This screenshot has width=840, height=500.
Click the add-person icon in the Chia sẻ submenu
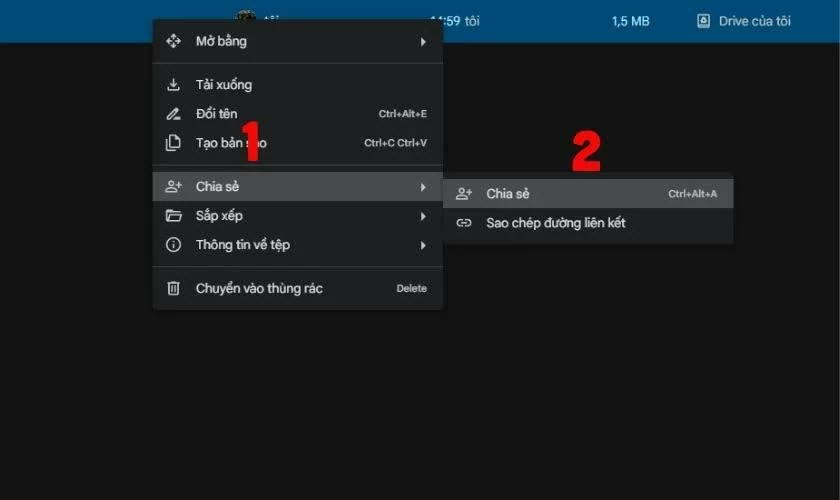(463, 194)
